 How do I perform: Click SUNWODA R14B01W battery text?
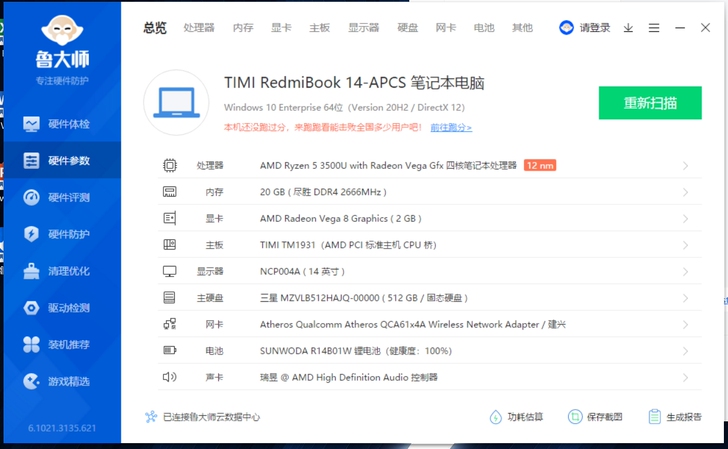pos(356,351)
